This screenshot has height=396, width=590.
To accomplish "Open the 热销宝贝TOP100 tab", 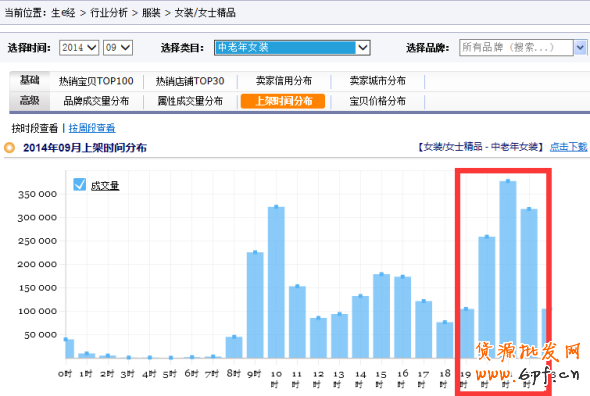I will click(x=96, y=81).
